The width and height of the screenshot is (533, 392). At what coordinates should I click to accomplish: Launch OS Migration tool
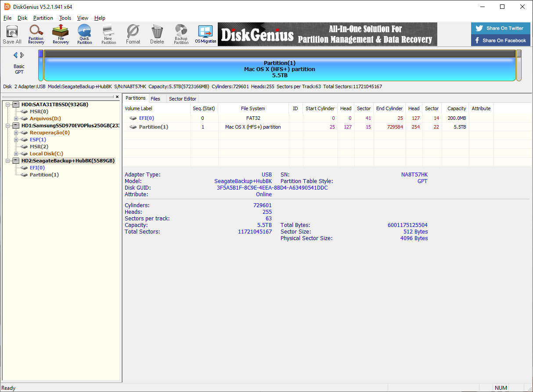pos(205,35)
